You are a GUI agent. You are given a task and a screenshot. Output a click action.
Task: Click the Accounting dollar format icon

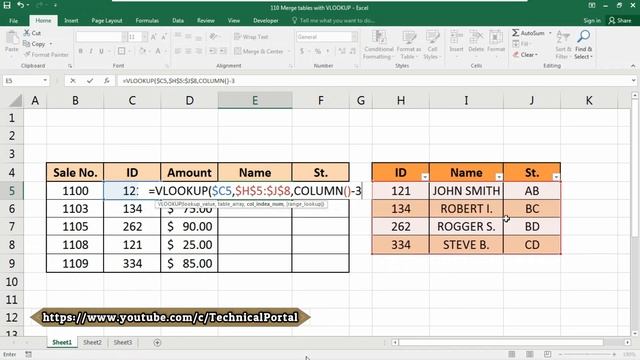[x=302, y=51]
